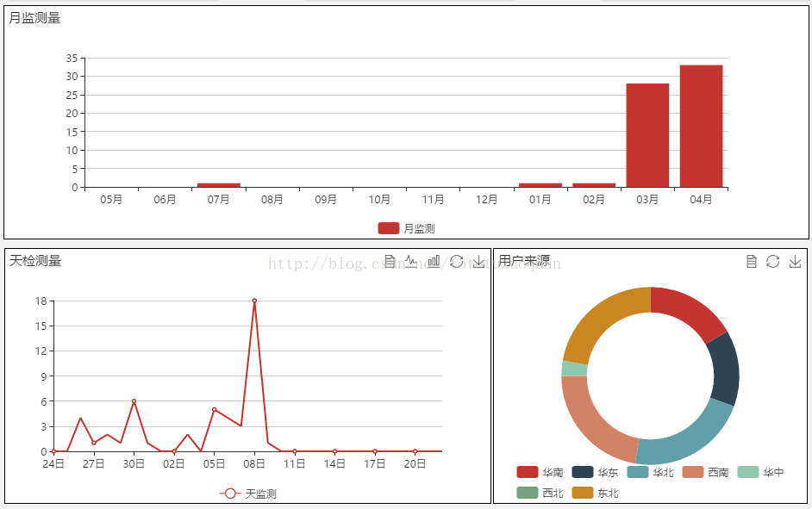Click the 12月 axis label
The width and height of the screenshot is (812, 509).
(x=487, y=200)
